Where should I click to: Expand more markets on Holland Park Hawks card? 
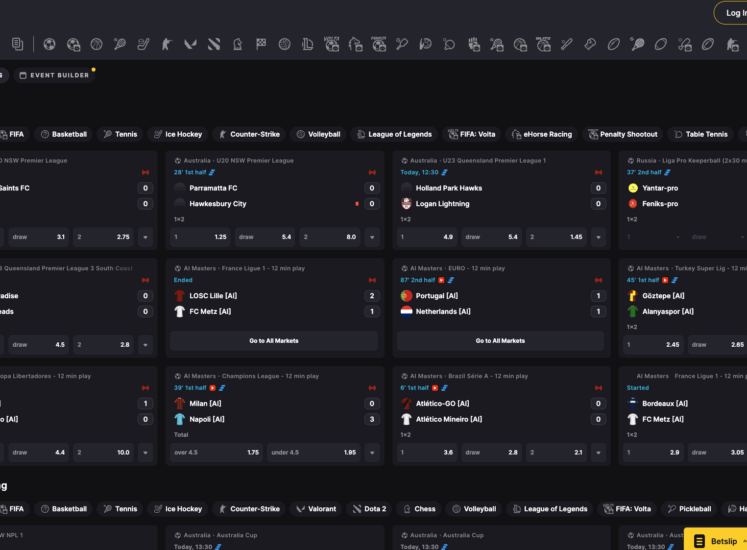click(598, 237)
